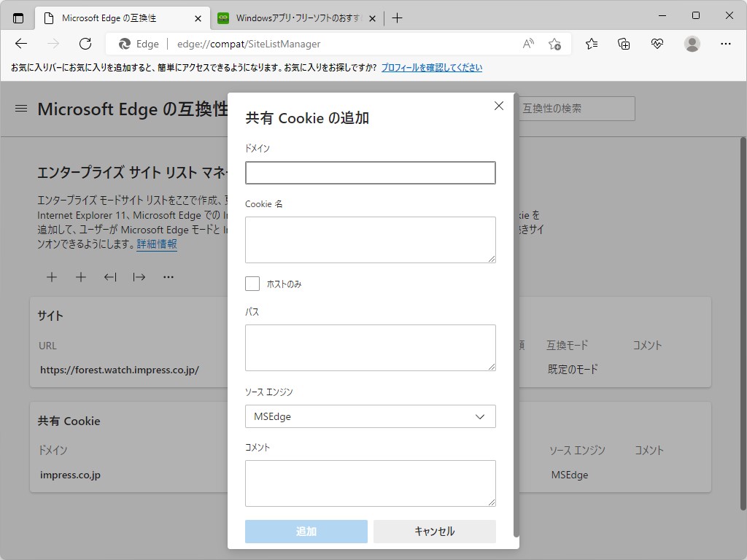Open the Edge settings ellipsis menu

726,44
